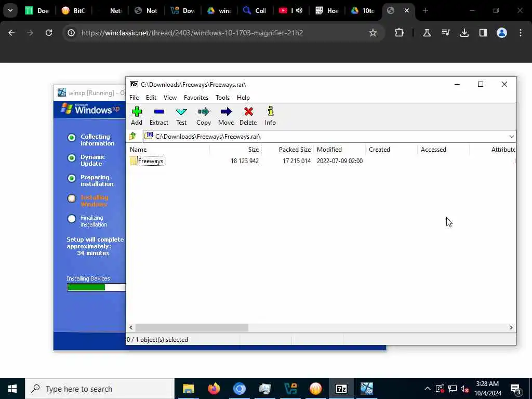This screenshot has width=532, height=399.
Task: Open the Edit menu in 7-Zip
Action: (x=151, y=97)
